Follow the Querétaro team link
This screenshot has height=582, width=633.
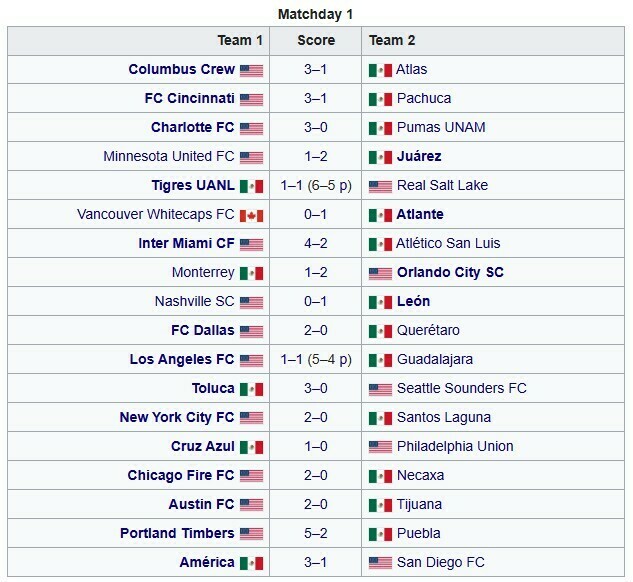(x=428, y=331)
